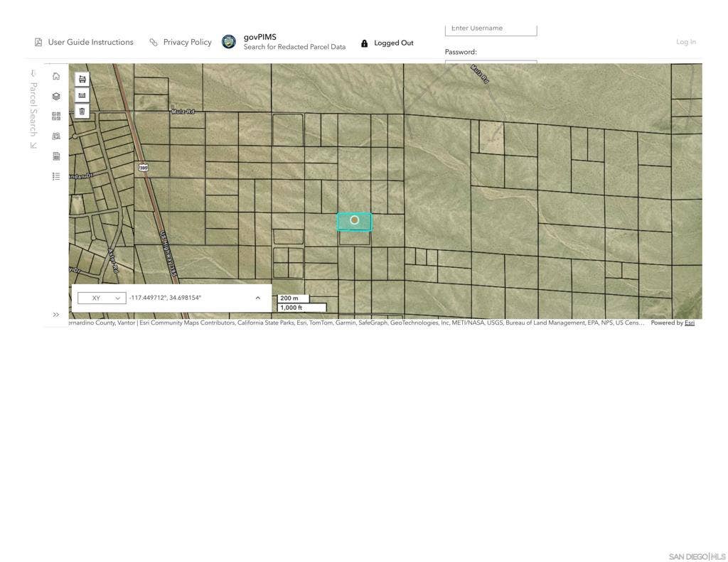The image size is (728, 562).
Task: Open the XY coordinate format dropdown
Action: (x=102, y=298)
